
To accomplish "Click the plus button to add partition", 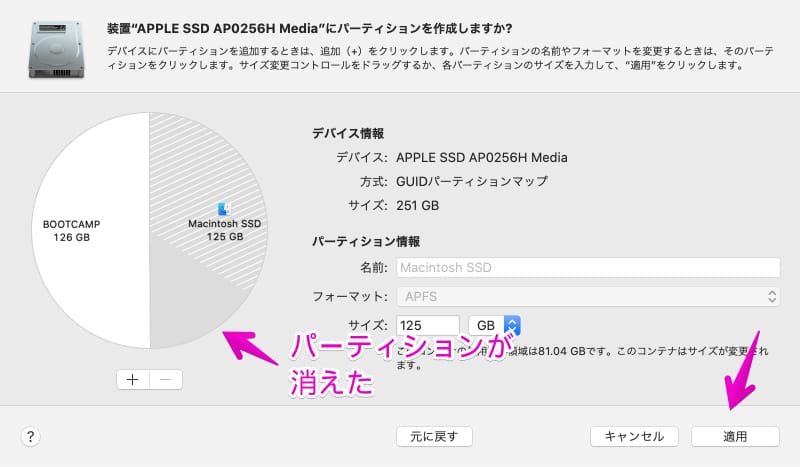I will (x=133, y=380).
